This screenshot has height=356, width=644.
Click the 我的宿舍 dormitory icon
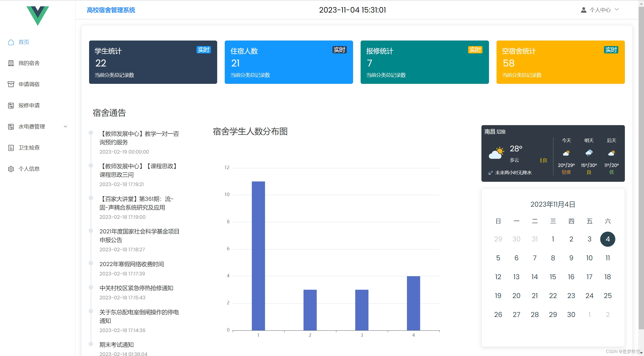[11, 63]
